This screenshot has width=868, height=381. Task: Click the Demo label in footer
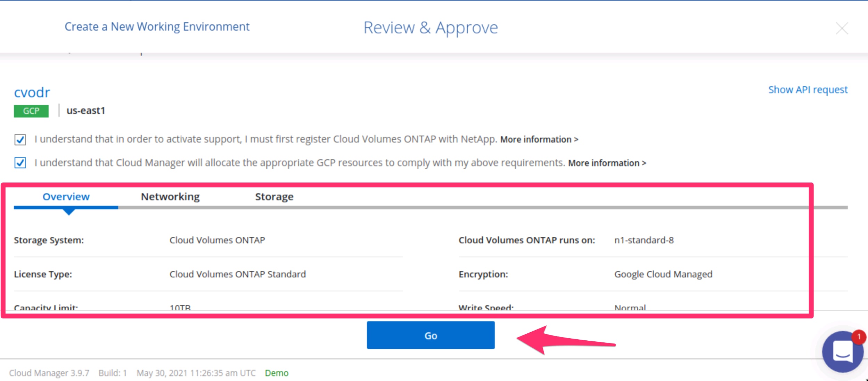coord(277,373)
